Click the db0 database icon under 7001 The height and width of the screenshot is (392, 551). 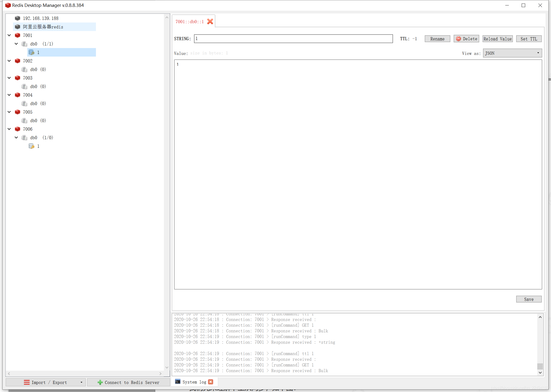[x=24, y=44]
